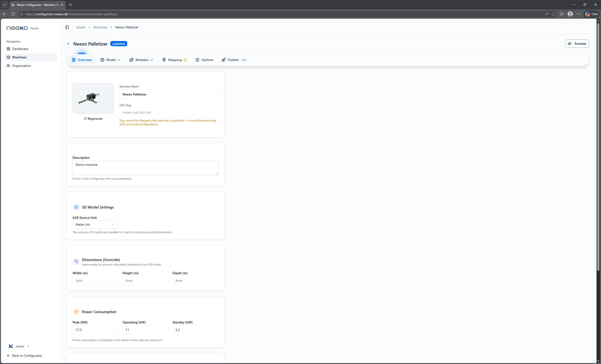The image size is (601, 364).
Task: Toggle the sidebar panel icon
Action: [67, 27]
